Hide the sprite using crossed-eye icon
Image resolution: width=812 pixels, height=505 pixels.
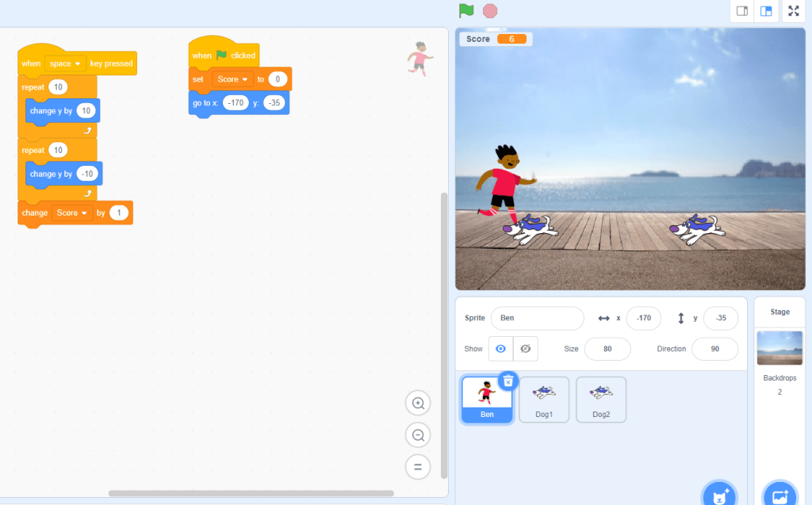tap(525, 349)
